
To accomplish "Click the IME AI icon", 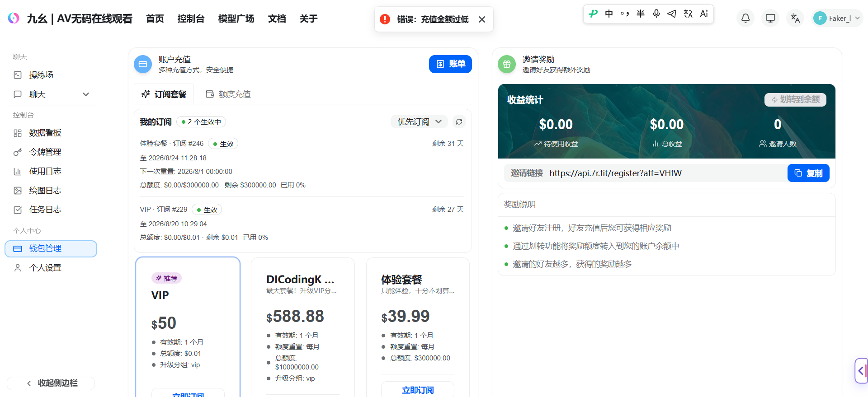I will tap(704, 14).
